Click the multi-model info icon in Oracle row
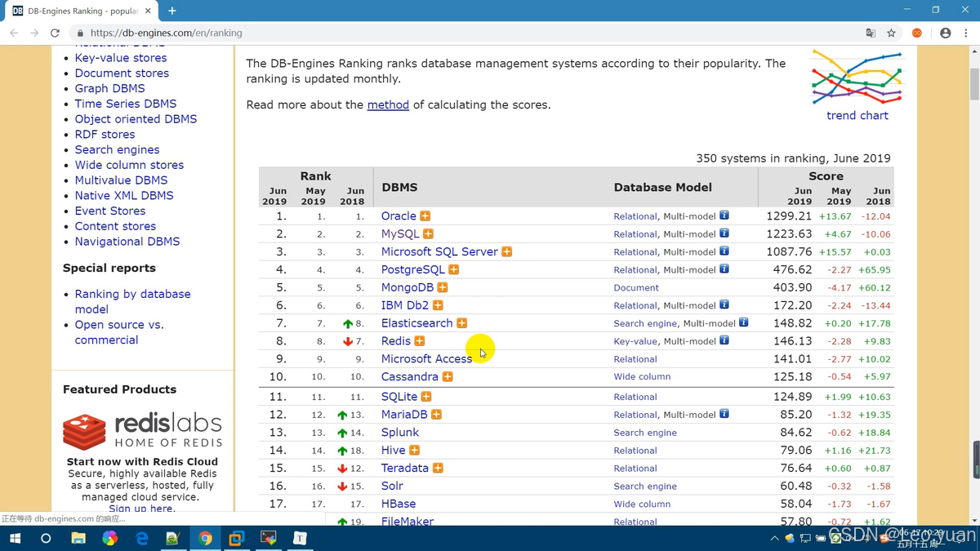The image size is (980, 551). point(724,216)
